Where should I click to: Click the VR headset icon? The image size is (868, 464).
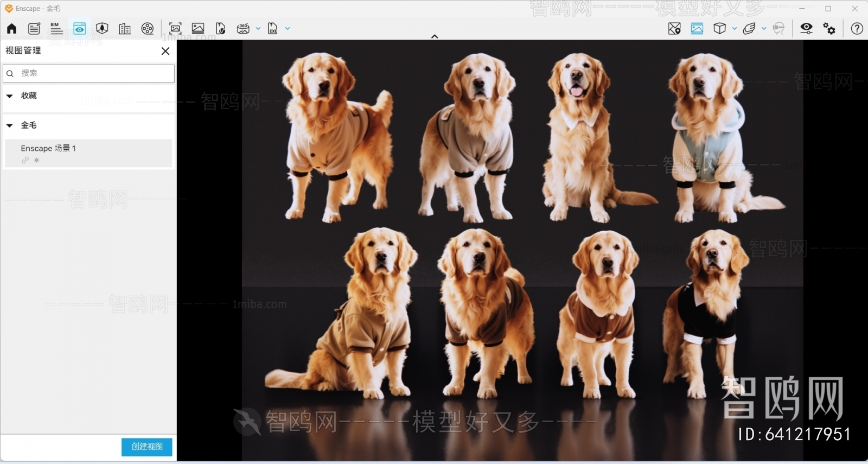point(778,29)
